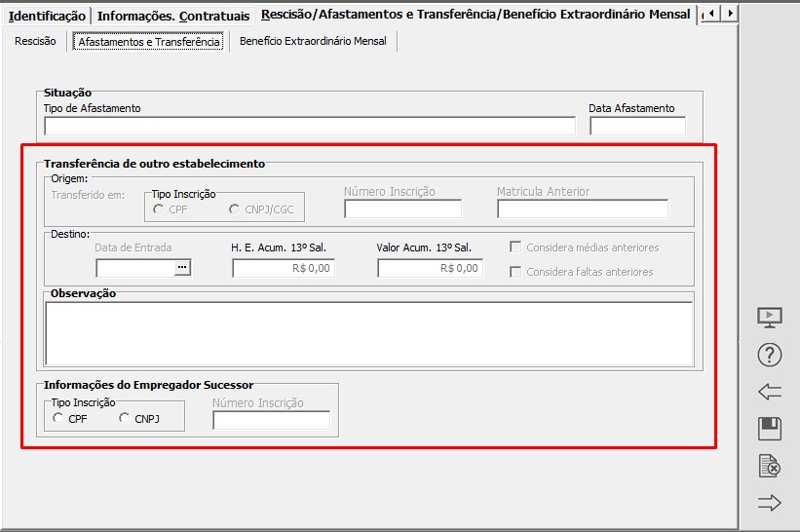Select the Rescisão sub-tab
800x532 pixels.
[35, 41]
